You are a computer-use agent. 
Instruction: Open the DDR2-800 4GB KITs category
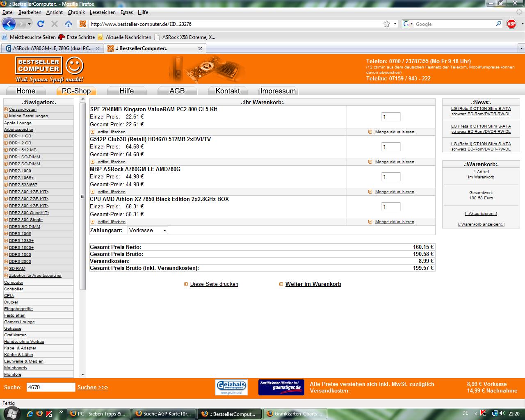[x=29, y=206]
